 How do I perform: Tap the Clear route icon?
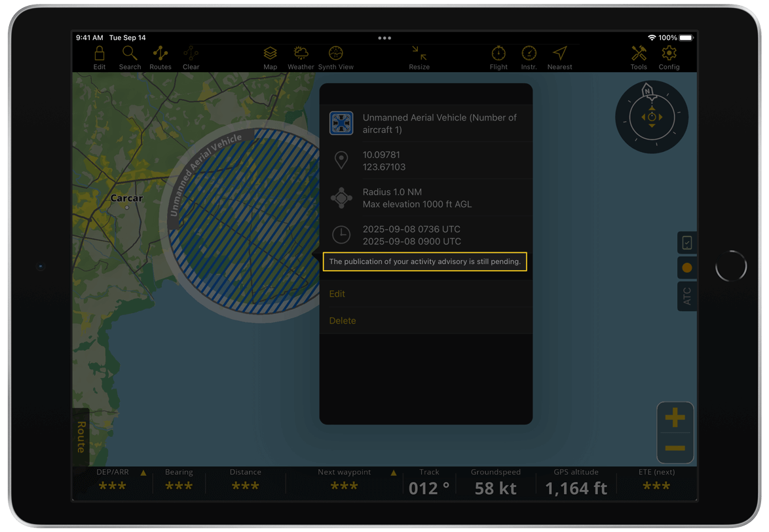click(x=191, y=58)
